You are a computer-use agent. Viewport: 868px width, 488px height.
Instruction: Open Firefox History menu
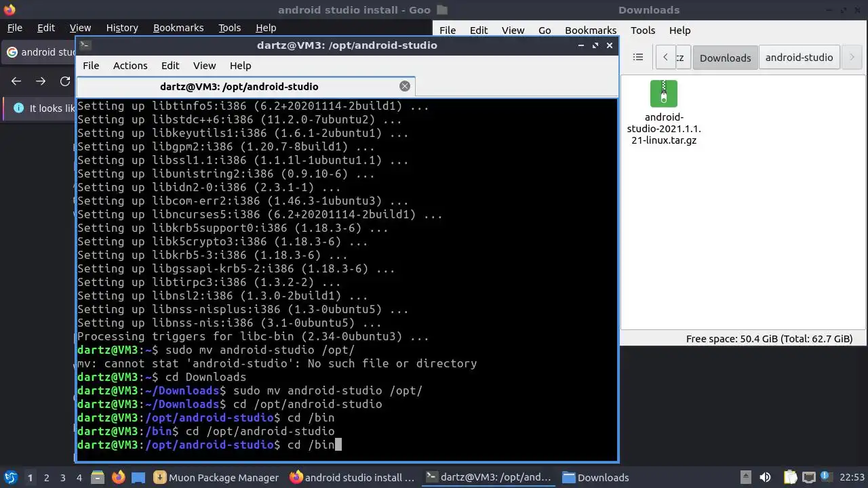pyautogui.click(x=122, y=28)
